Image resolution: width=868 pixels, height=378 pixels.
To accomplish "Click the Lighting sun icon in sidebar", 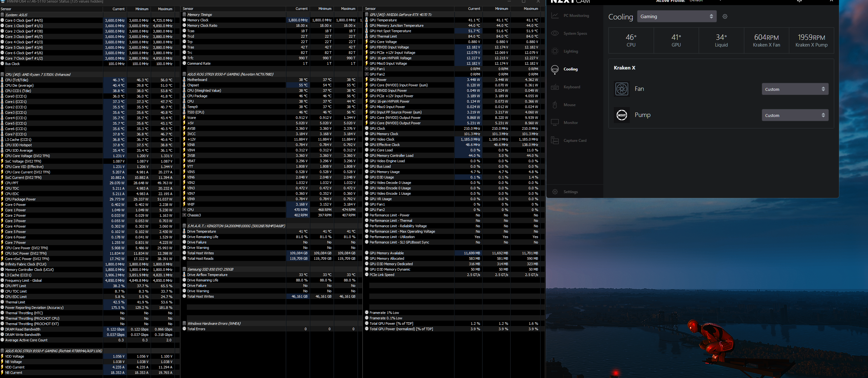I will coord(555,51).
